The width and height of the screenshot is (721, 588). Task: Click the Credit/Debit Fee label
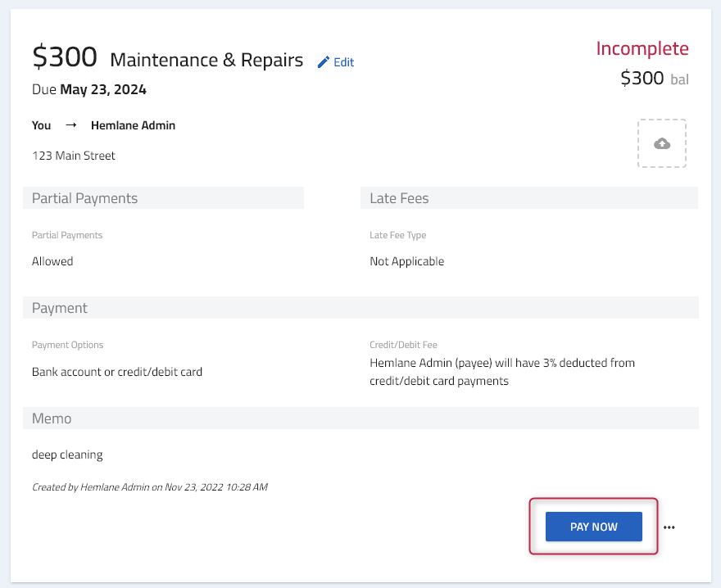click(403, 345)
